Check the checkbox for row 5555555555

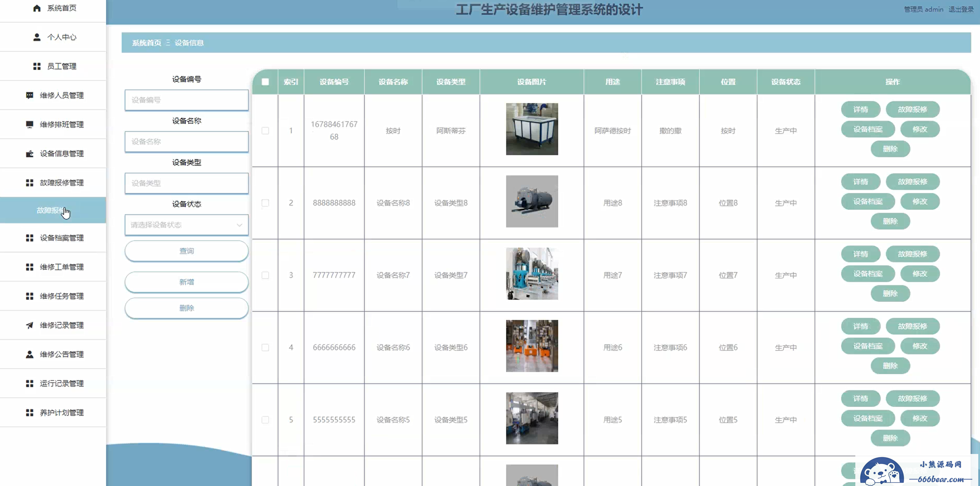265,420
